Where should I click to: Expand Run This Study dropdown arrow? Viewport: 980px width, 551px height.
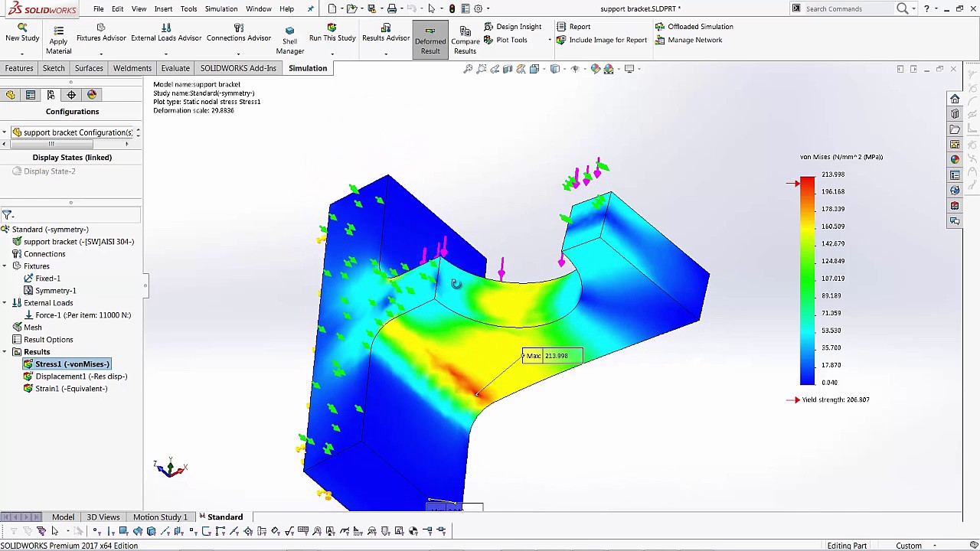(x=332, y=53)
